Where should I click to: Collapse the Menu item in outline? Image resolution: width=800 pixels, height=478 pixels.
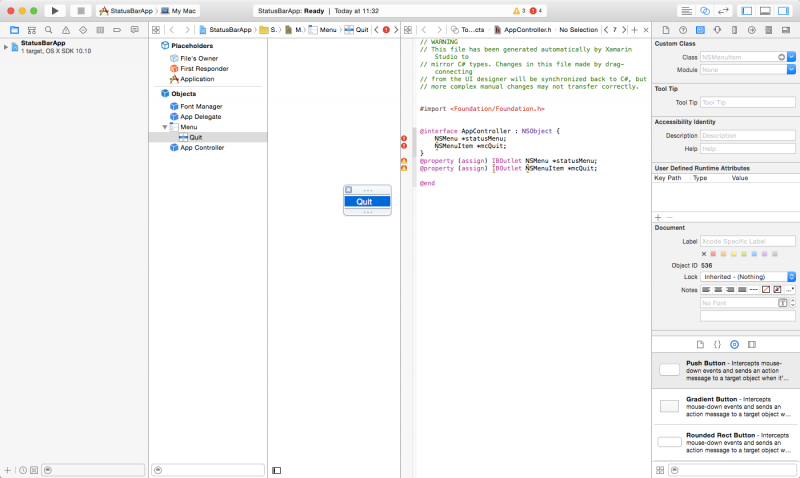(x=164, y=127)
